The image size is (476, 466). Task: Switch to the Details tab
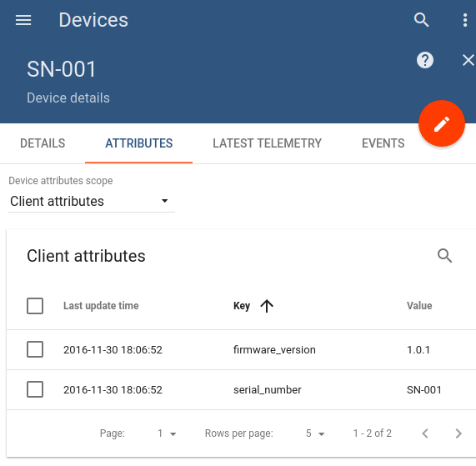click(43, 143)
